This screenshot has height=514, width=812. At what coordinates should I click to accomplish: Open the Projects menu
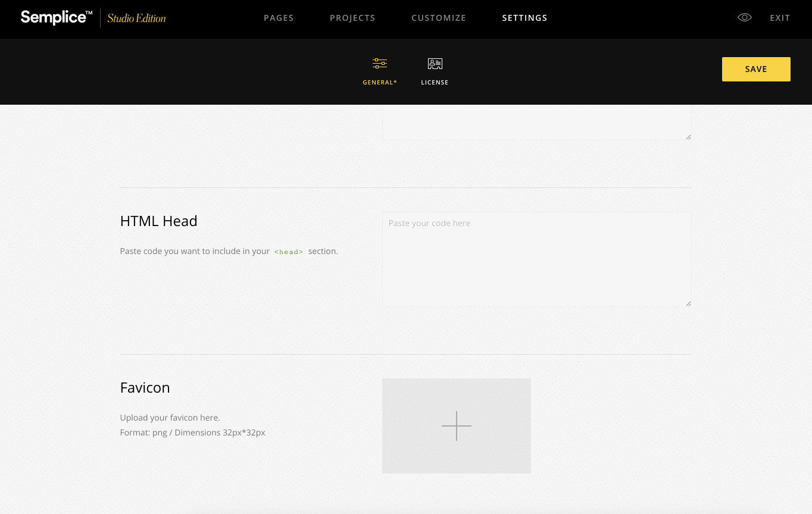[x=352, y=18]
